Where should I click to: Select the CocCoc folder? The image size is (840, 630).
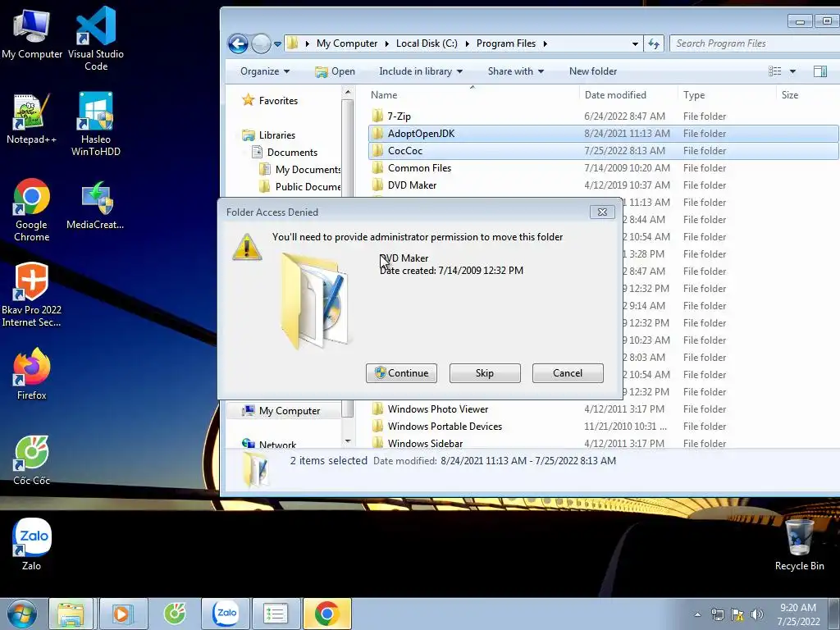(604, 151)
